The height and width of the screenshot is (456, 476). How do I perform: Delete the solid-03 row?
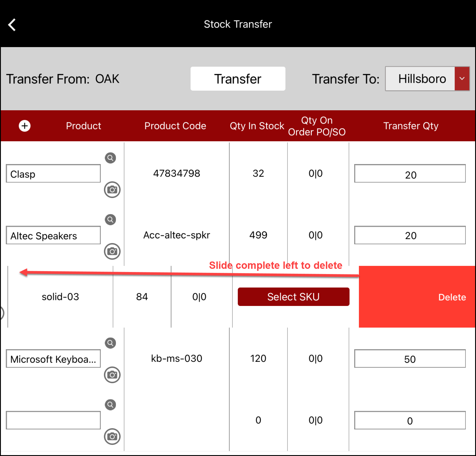click(417, 297)
